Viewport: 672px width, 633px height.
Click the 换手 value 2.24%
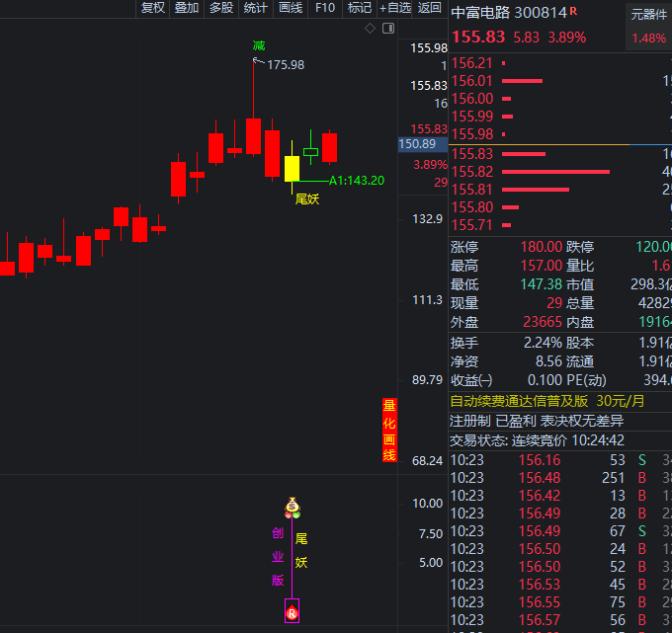[x=543, y=343]
